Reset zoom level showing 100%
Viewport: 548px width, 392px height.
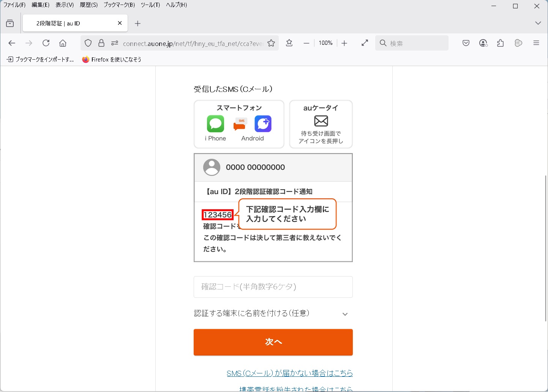tap(325, 43)
